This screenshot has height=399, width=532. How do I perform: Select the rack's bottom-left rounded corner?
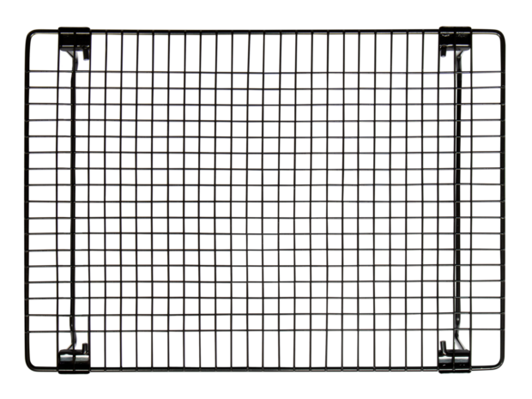31,369
